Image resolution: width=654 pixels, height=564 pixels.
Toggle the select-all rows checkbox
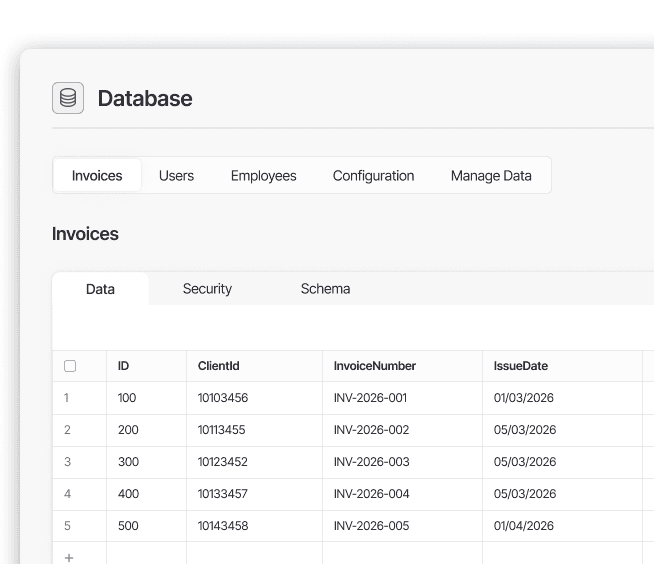70,366
